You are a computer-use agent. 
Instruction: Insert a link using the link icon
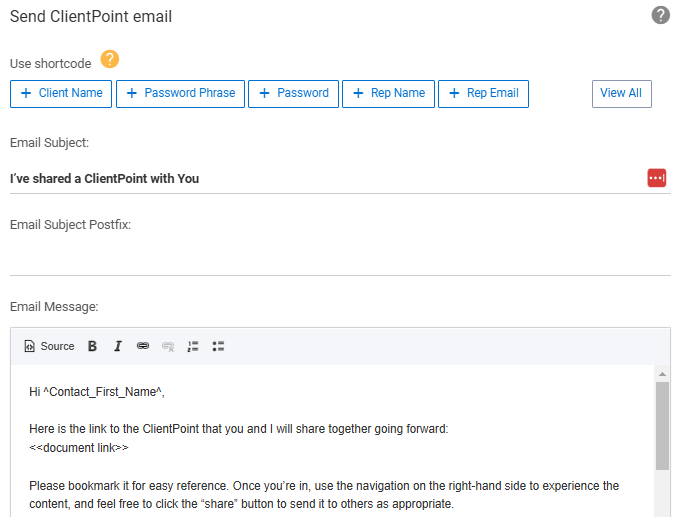[x=142, y=346]
